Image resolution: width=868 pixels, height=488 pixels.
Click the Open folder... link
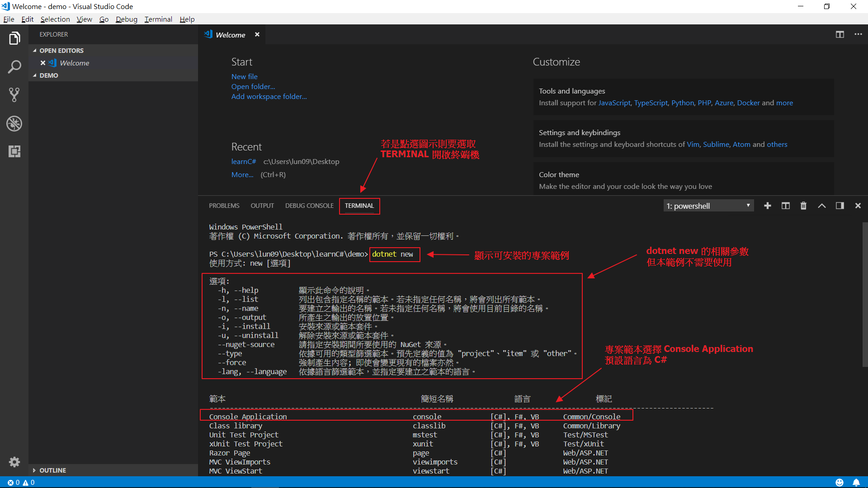click(x=253, y=87)
